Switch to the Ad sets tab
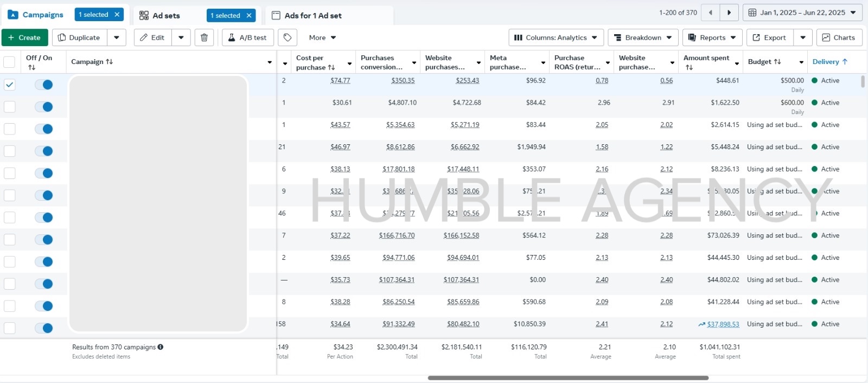 [x=166, y=16]
